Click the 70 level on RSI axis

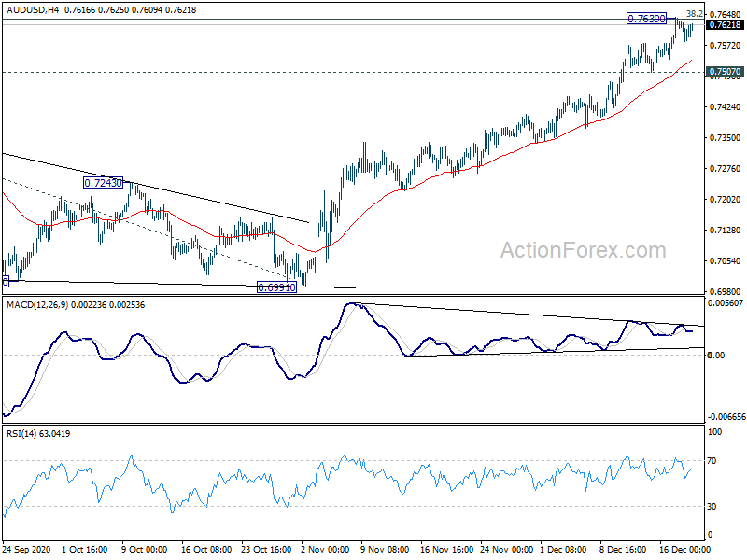(714, 461)
